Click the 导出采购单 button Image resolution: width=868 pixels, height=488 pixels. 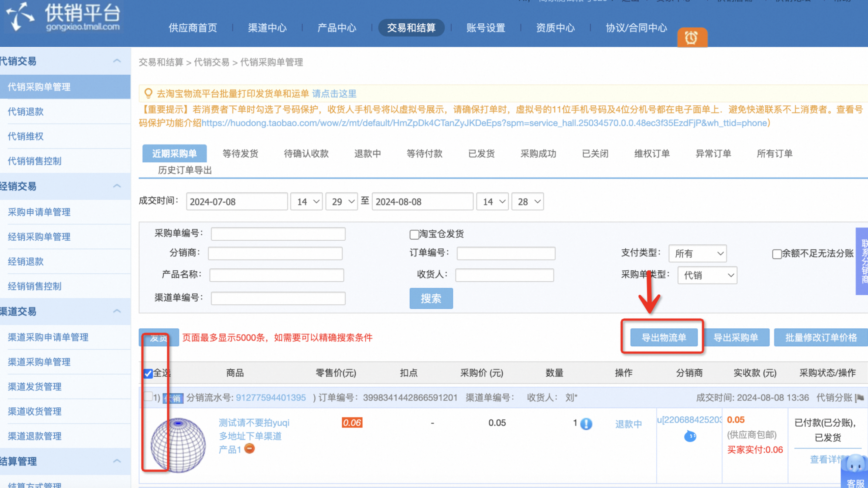(737, 337)
